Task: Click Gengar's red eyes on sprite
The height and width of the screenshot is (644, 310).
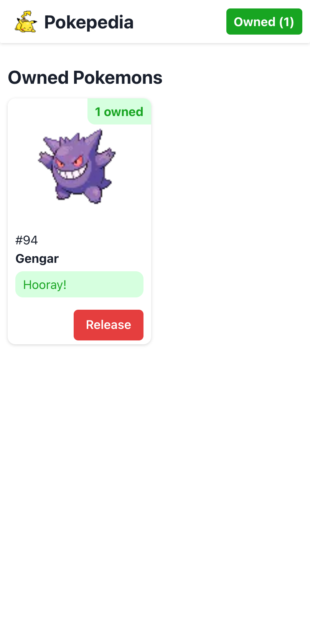Action: tap(69, 162)
